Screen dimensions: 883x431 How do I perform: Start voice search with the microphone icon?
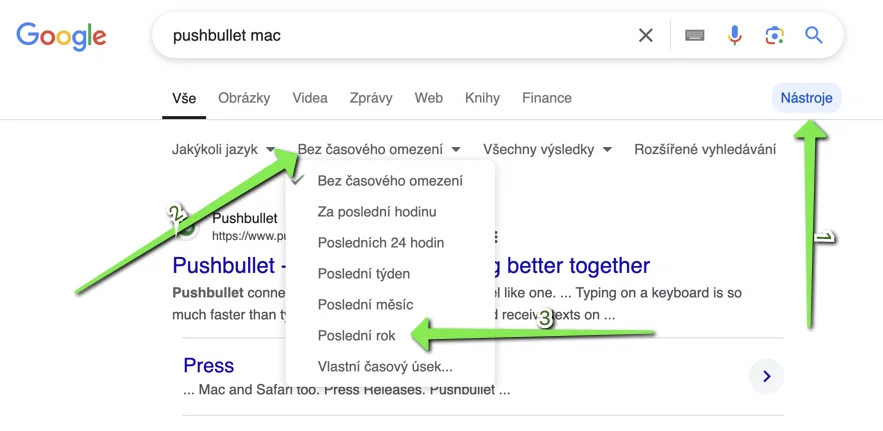coord(734,35)
